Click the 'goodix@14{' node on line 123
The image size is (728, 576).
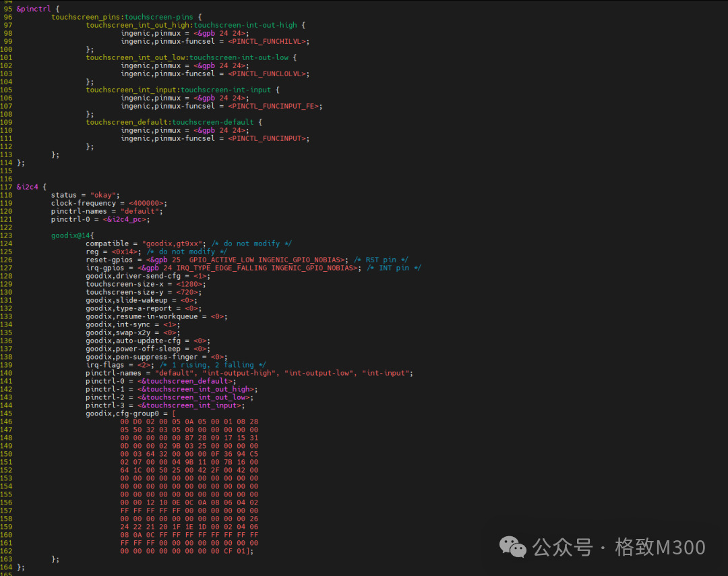[72, 235]
